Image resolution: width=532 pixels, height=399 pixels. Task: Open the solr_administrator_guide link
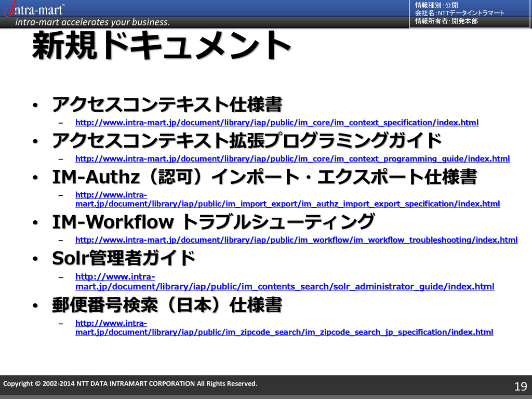(x=285, y=282)
